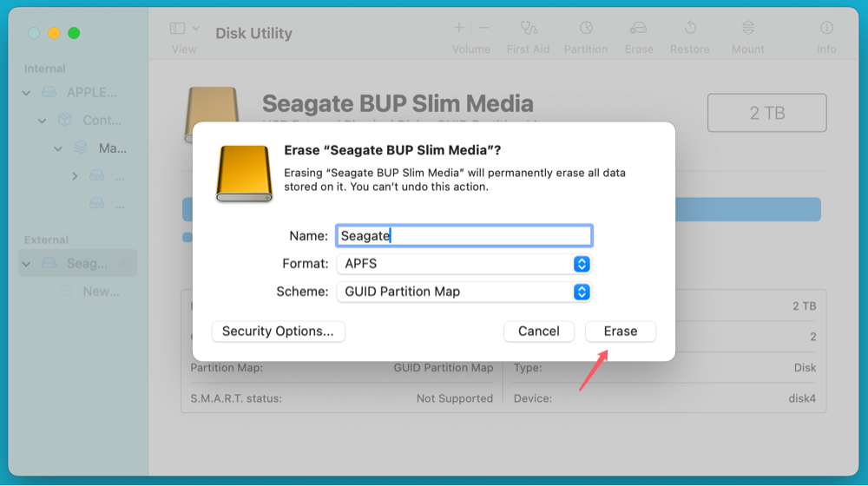Open the View menu chevron
The width and height of the screenshot is (868, 486).
click(x=196, y=29)
